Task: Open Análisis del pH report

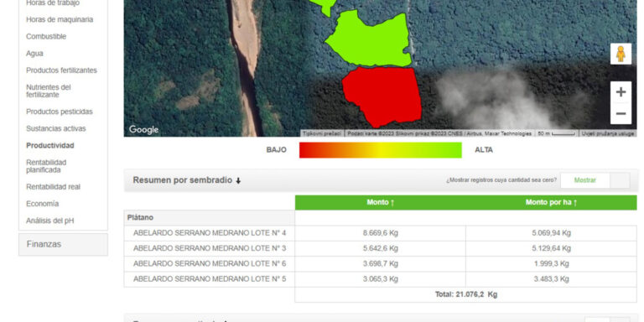Action: [50, 221]
